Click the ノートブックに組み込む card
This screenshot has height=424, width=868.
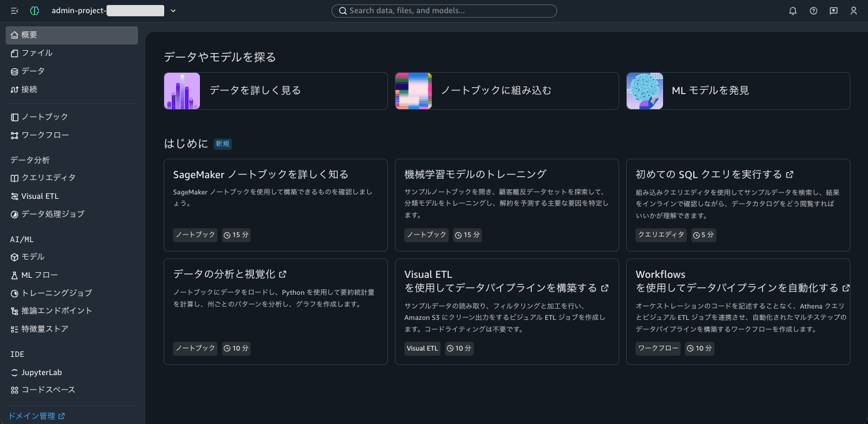pos(507,91)
